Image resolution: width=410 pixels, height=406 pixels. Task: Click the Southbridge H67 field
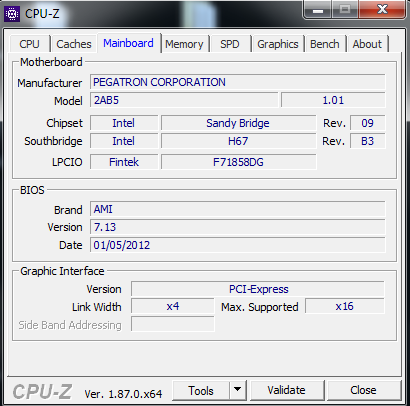(x=238, y=141)
